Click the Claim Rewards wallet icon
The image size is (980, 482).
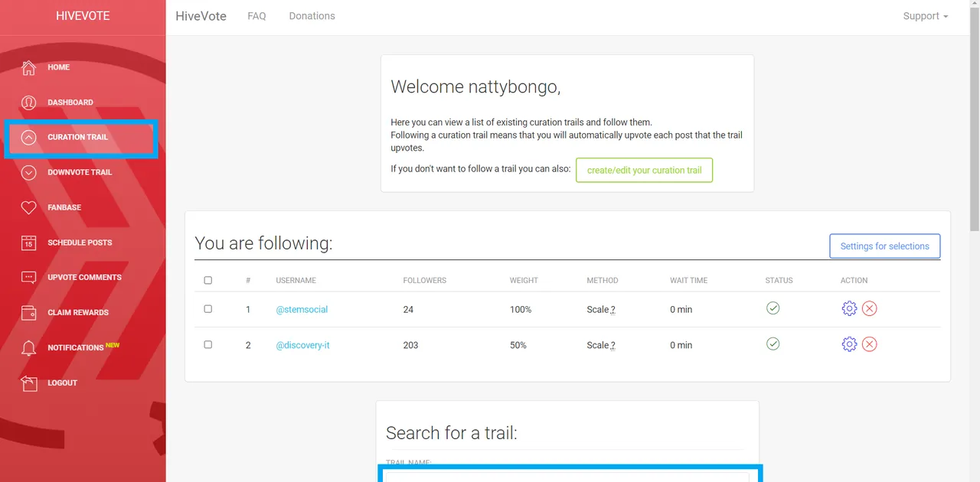pyautogui.click(x=28, y=313)
